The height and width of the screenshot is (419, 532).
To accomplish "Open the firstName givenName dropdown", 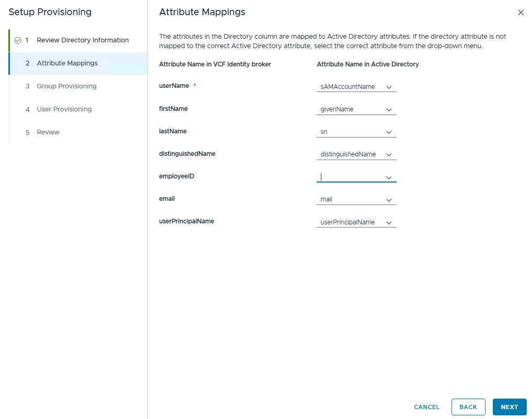I will [356, 109].
